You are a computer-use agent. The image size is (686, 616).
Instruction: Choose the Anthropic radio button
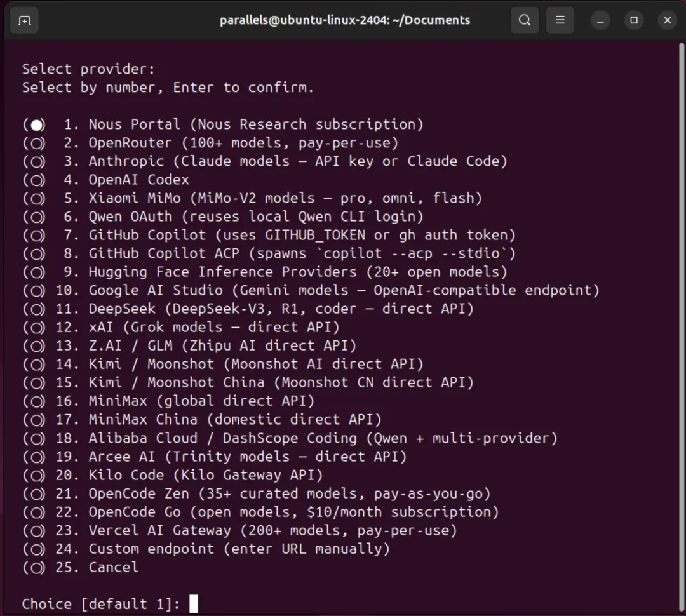(x=37, y=162)
